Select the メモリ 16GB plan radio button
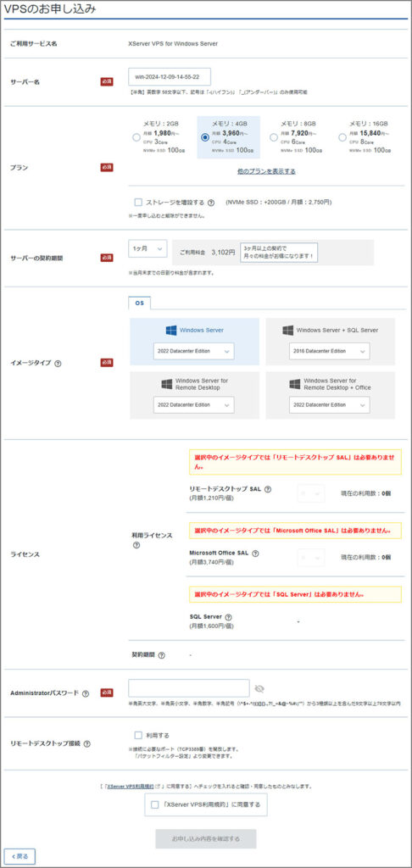This screenshot has height=868, width=412. tap(342, 137)
